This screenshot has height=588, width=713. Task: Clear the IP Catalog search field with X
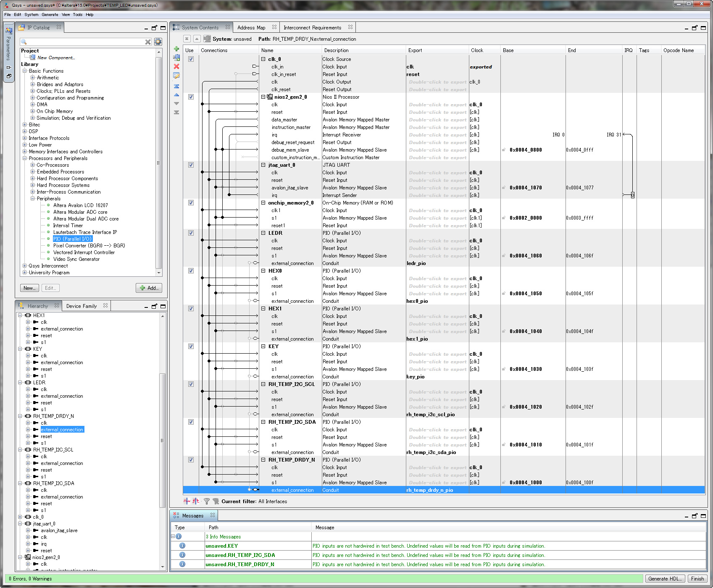(148, 42)
